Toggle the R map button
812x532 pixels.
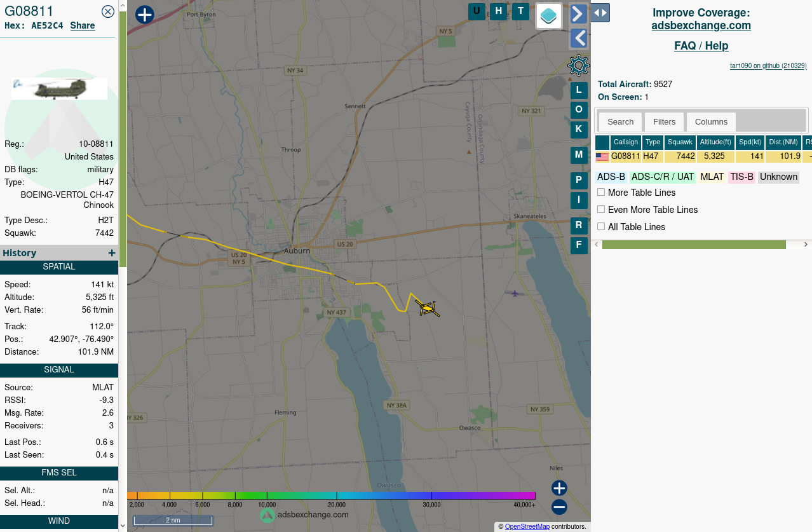coord(579,226)
